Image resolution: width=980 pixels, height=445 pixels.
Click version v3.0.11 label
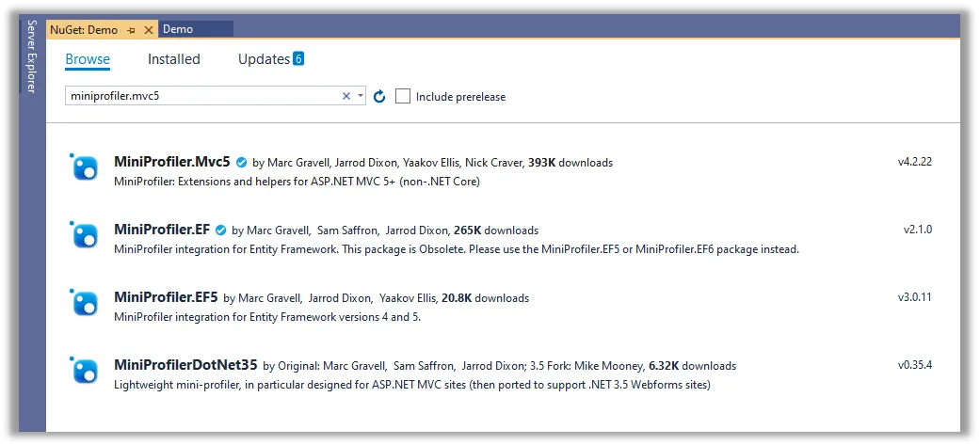point(915,297)
